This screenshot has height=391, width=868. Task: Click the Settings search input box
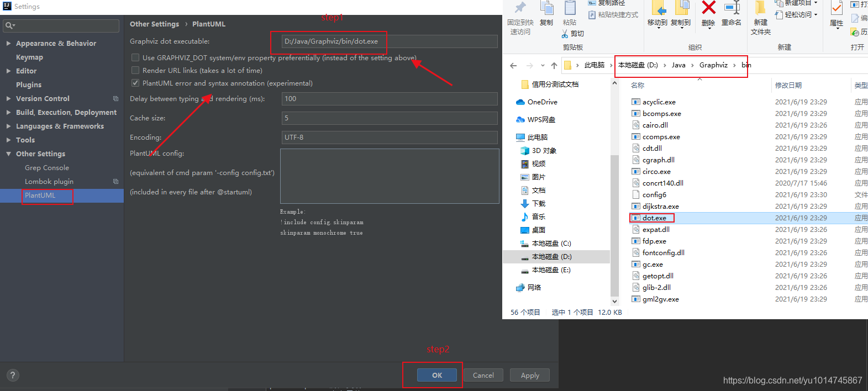(61, 26)
